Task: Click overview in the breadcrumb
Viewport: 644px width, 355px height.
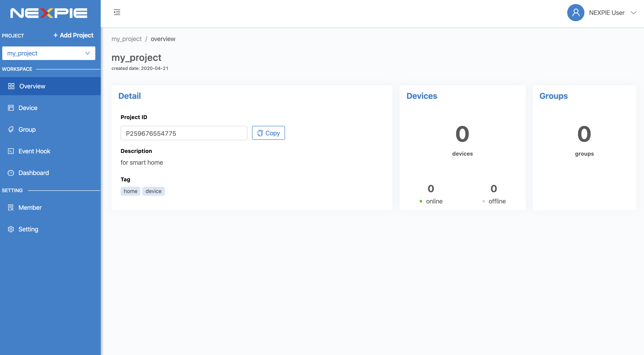Action: (163, 39)
